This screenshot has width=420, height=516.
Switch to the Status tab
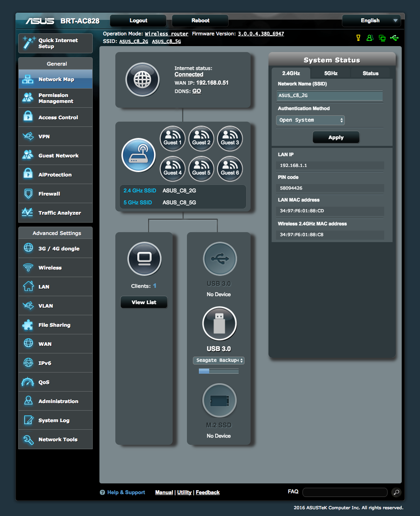(370, 73)
